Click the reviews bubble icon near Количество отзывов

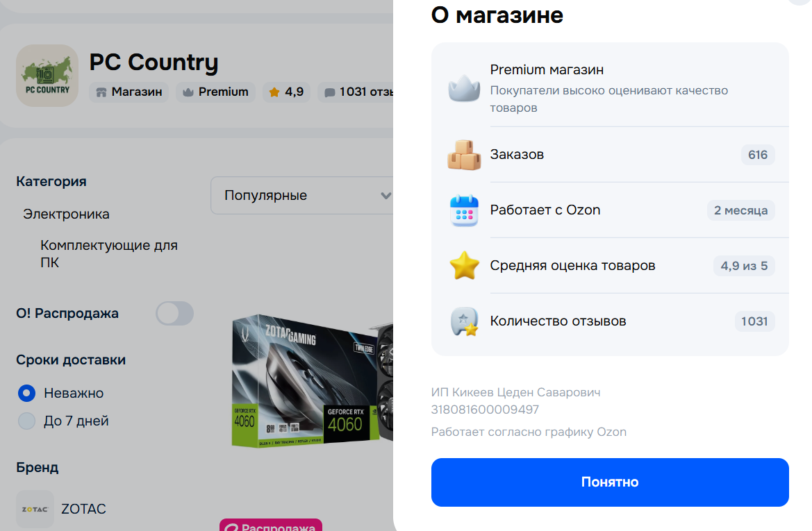pyautogui.click(x=464, y=321)
